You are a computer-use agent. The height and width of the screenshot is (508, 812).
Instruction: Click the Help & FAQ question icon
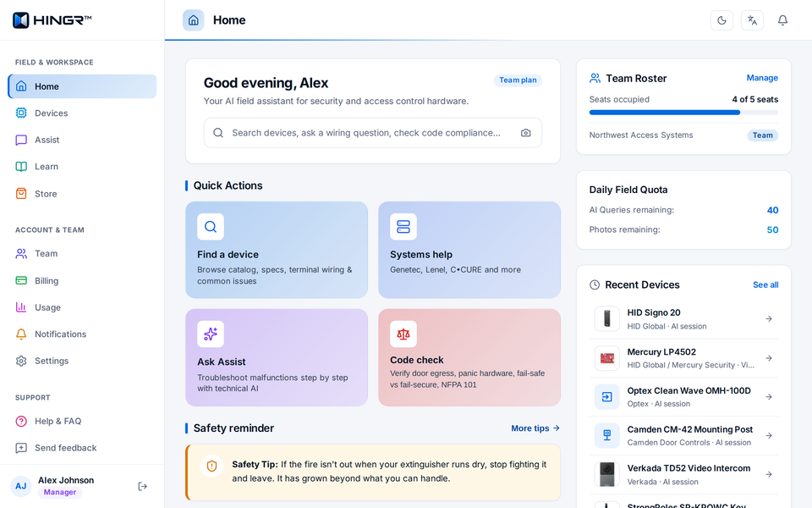21,421
